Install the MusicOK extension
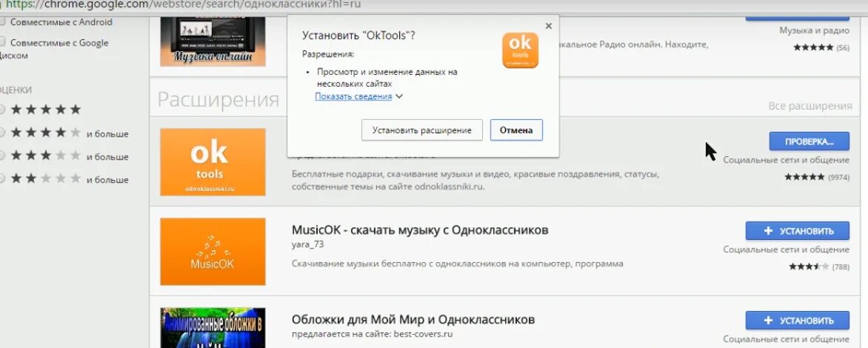The height and width of the screenshot is (348, 868). coord(797,231)
